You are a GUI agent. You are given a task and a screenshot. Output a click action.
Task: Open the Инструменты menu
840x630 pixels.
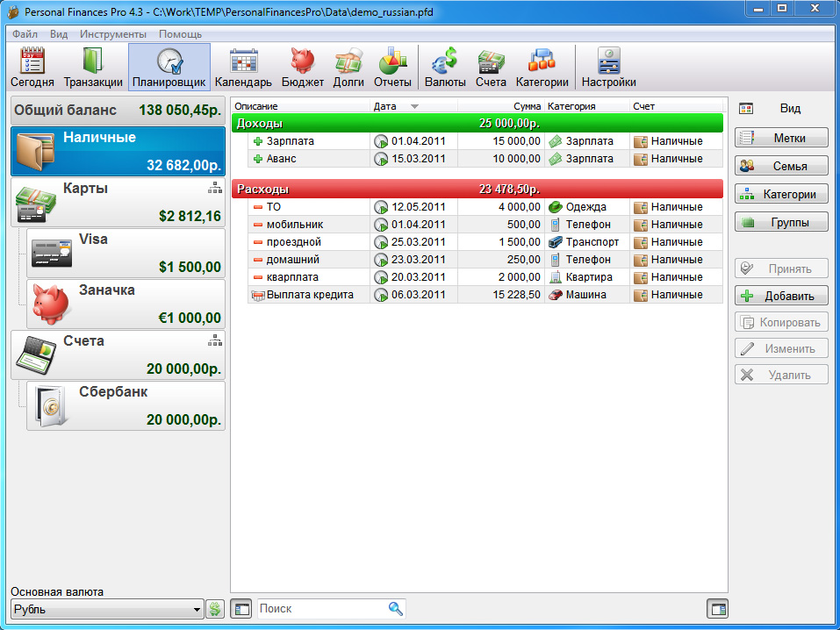click(x=113, y=34)
